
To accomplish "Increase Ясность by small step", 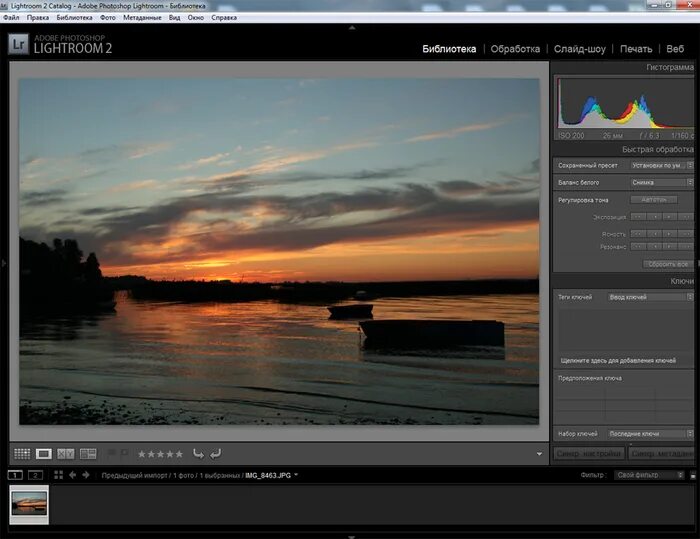I will pyautogui.click(x=670, y=234).
